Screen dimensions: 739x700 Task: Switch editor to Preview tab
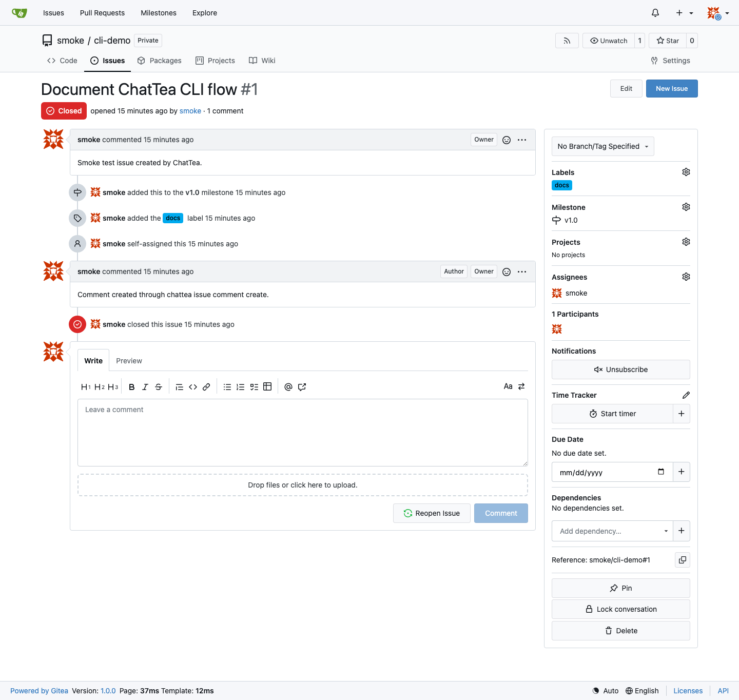click(x=129, y=361)
